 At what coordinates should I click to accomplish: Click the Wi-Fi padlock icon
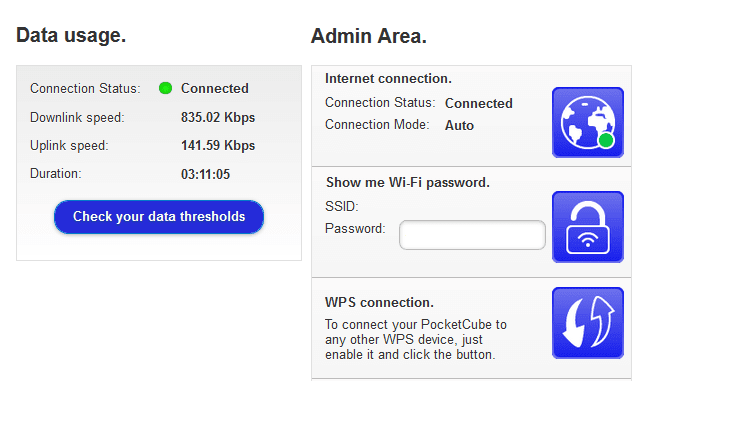click(x=587, y=227)
